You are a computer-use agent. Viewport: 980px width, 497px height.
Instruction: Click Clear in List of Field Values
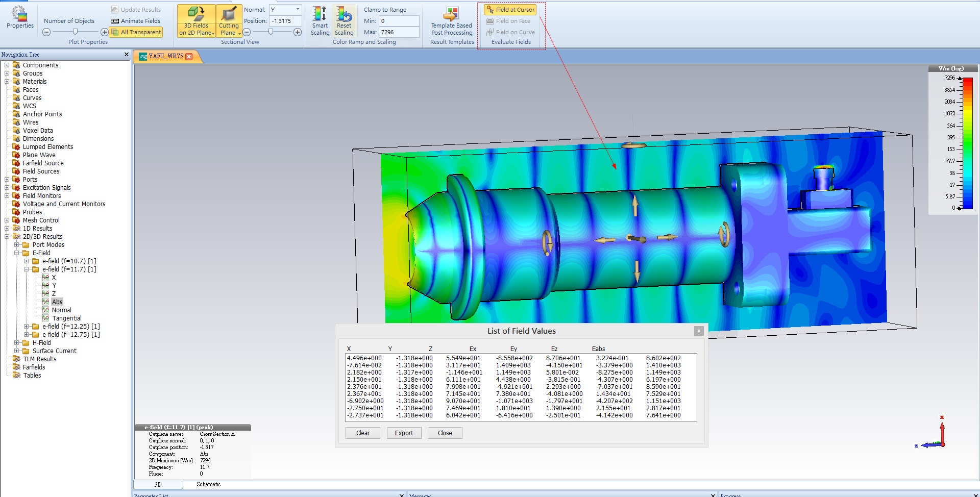pos(363,433)
